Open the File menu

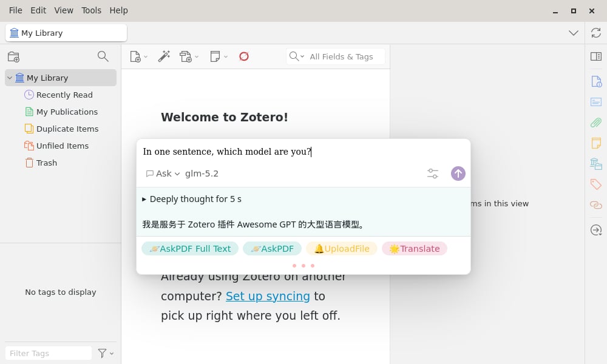[x=16, y=10]
